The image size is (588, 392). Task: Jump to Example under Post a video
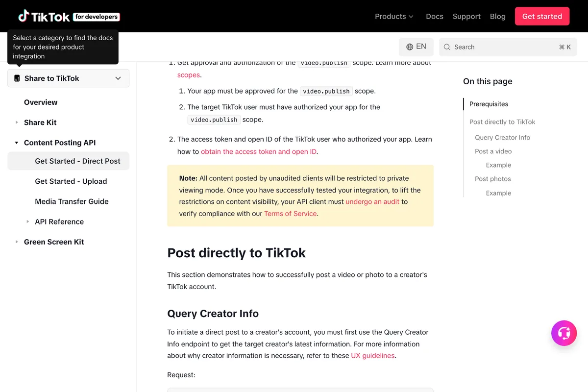pyautogui.click(x=498, y=165)
